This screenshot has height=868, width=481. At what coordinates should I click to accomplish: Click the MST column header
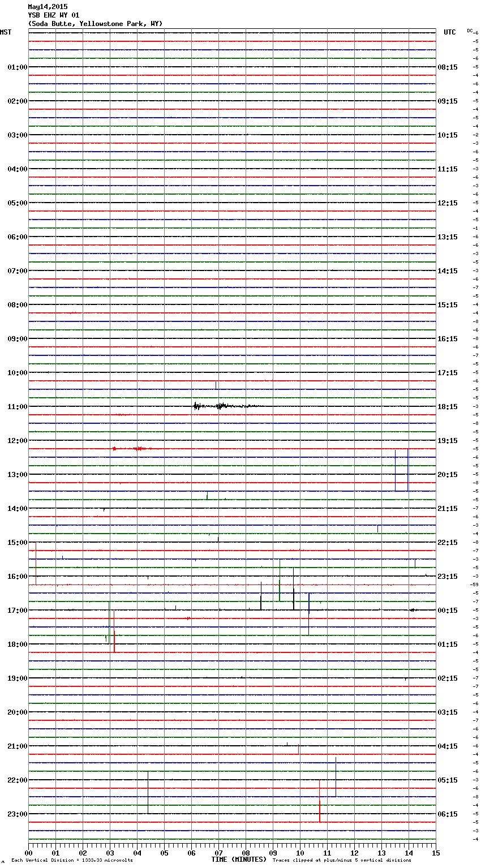click(6, 32)
